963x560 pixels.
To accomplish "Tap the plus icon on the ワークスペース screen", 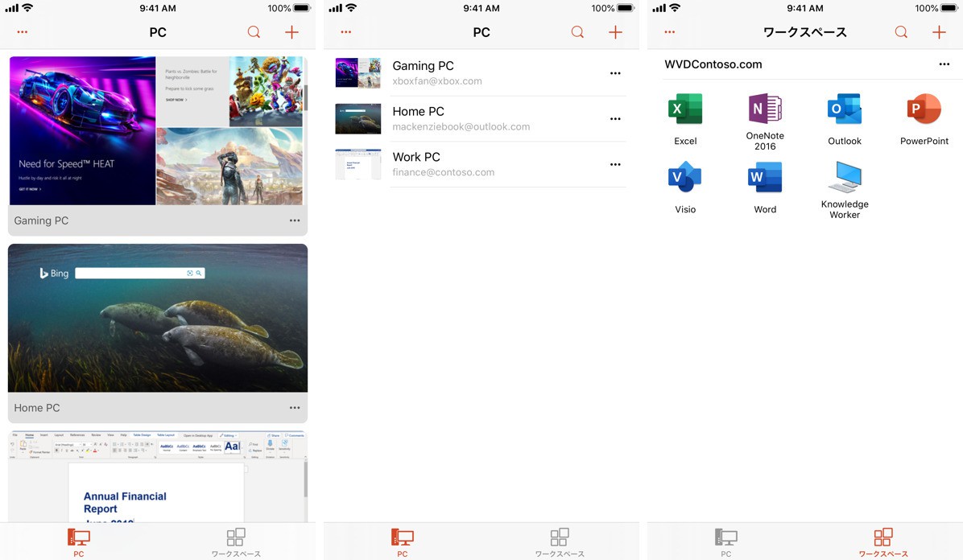I will click(939, 32).
